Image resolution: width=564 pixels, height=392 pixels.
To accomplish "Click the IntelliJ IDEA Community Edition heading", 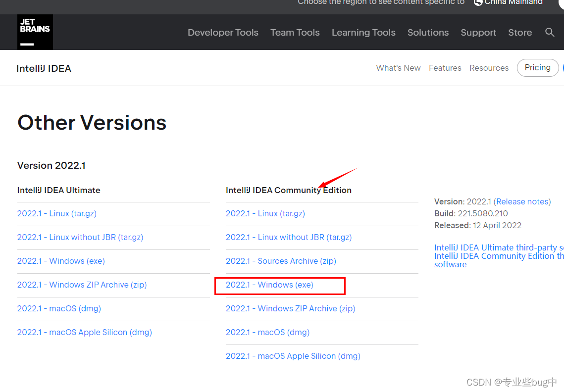I will 289,190.
